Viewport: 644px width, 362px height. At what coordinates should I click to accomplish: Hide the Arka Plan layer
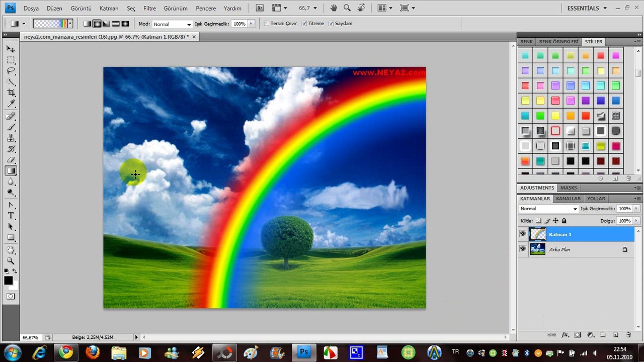tap(523, 249)
